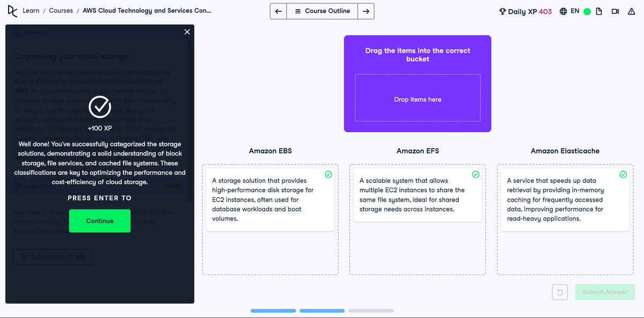
Task: Click the Continue button
Action: [x=100, y=221]
